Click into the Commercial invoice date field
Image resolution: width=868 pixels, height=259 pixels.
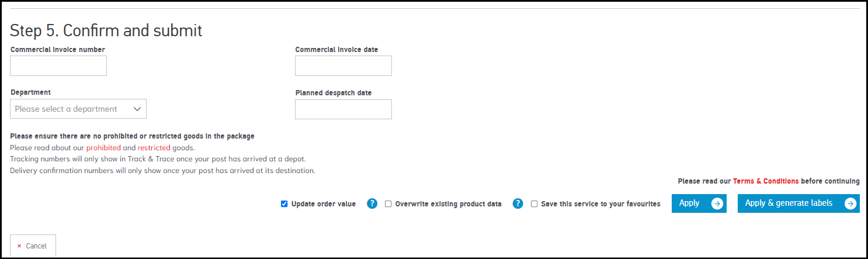point(343,66)
